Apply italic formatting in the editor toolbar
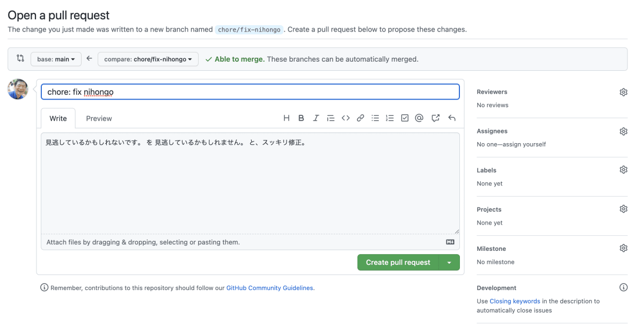This screenshot has width=644, height=327. pyautogui.click(x=316, y=118)
